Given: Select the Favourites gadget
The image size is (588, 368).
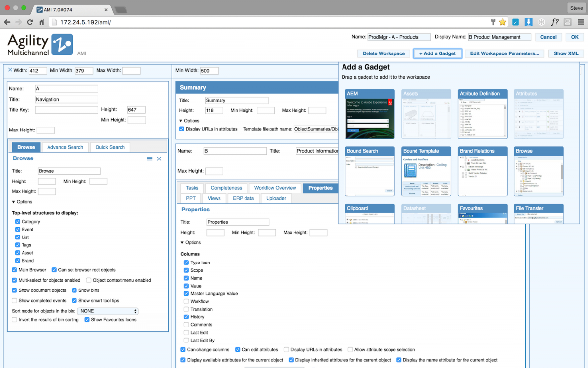Looking at the screenshot, I should pyautogui.click(x=482, y=214).
